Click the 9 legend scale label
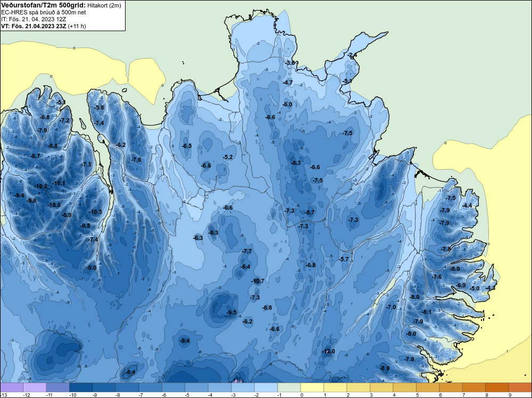The width and height of the screenshot is (532, 398). tap(510, 395)
